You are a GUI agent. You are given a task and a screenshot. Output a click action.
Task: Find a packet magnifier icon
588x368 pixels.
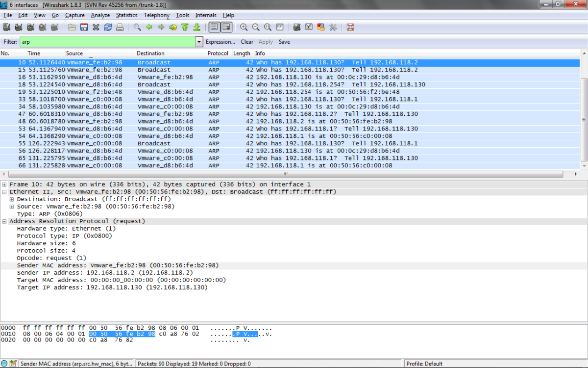pyautogui.click(x=137, y=27)
